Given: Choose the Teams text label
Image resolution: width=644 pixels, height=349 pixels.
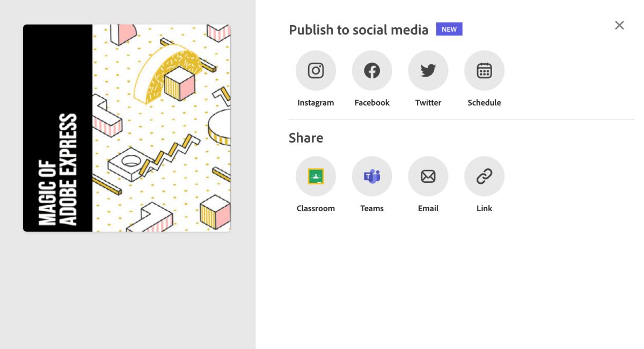Looking at the screenshot, I should pyautogui.click(x=372, y=209).
